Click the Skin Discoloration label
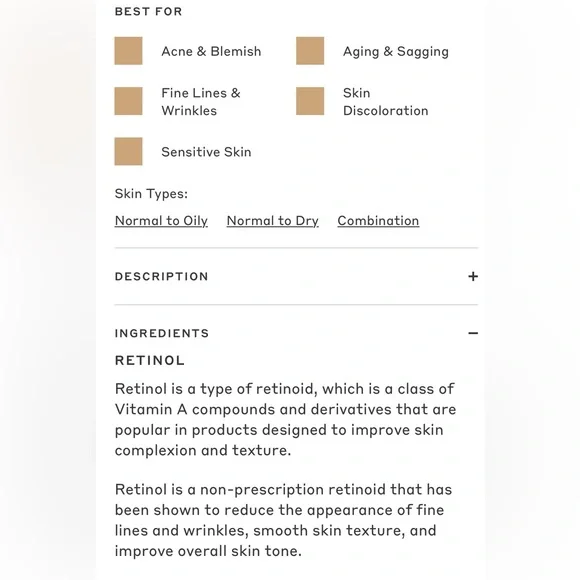Viewport: 580px width, 580px height. [x=385, y=102]
